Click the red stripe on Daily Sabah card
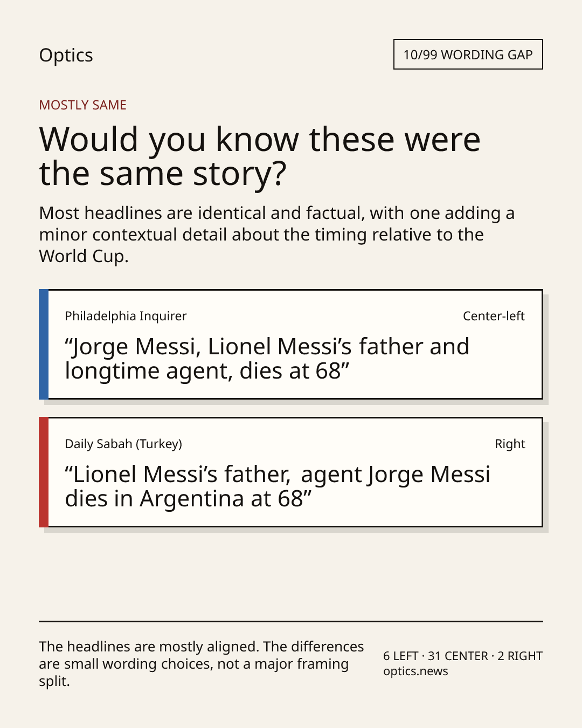 coord(44,472)
